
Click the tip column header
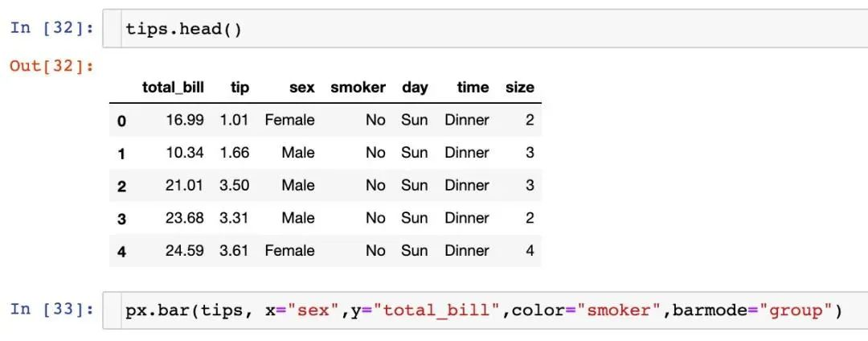240,88
